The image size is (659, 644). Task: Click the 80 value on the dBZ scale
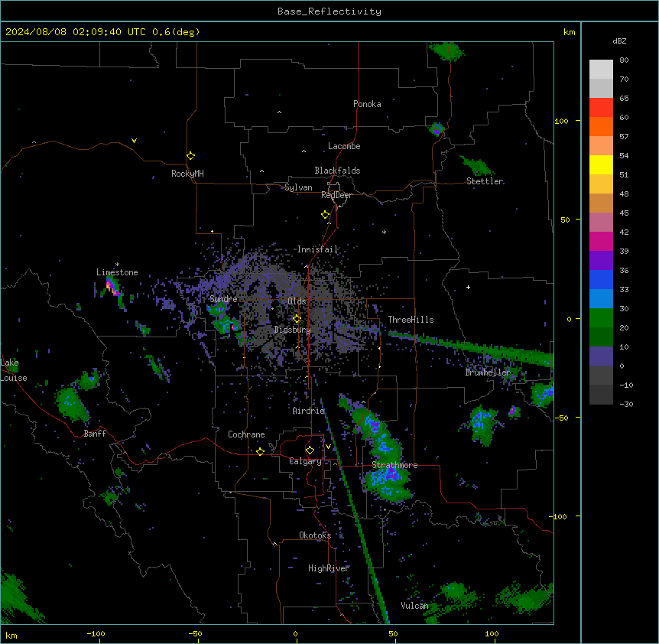point(624,60)
